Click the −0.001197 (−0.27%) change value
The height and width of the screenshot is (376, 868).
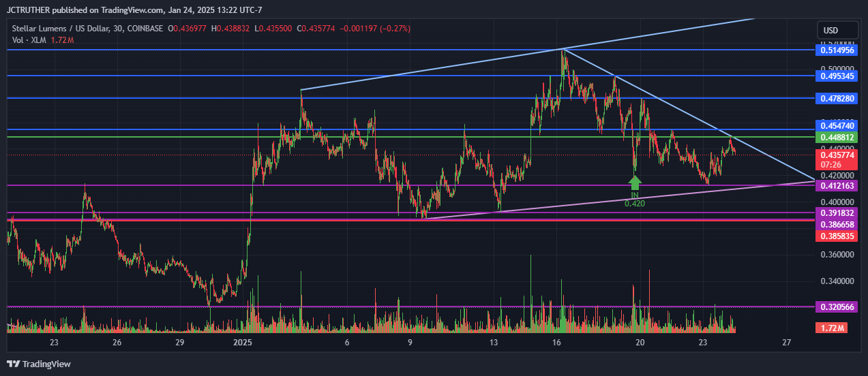(x=374, y=29)
